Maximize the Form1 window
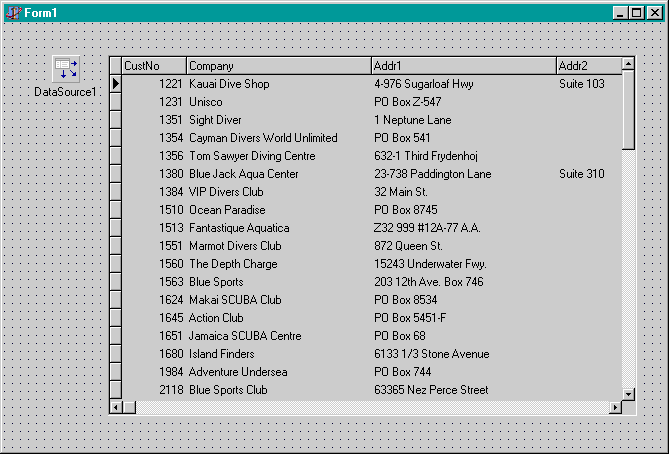669x454 pixels. tap(637, 12)
